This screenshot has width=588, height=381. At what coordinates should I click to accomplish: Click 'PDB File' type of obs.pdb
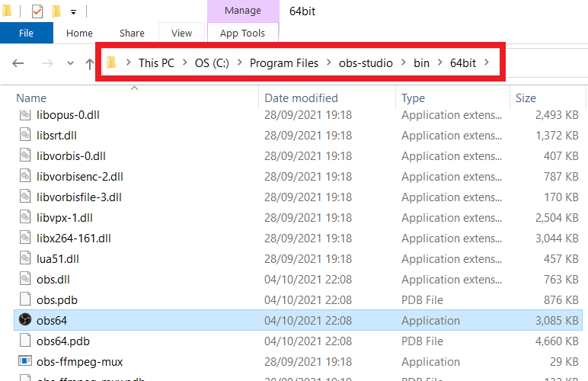pos(422,300)
